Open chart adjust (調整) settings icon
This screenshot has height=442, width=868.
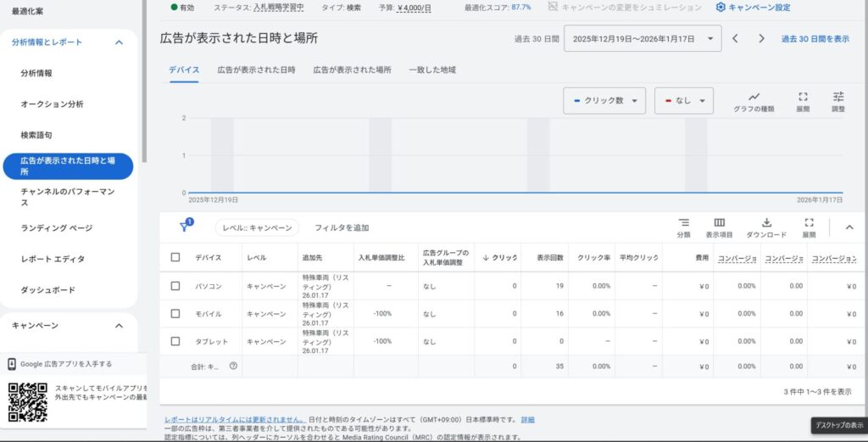click(x=837, y=97)
